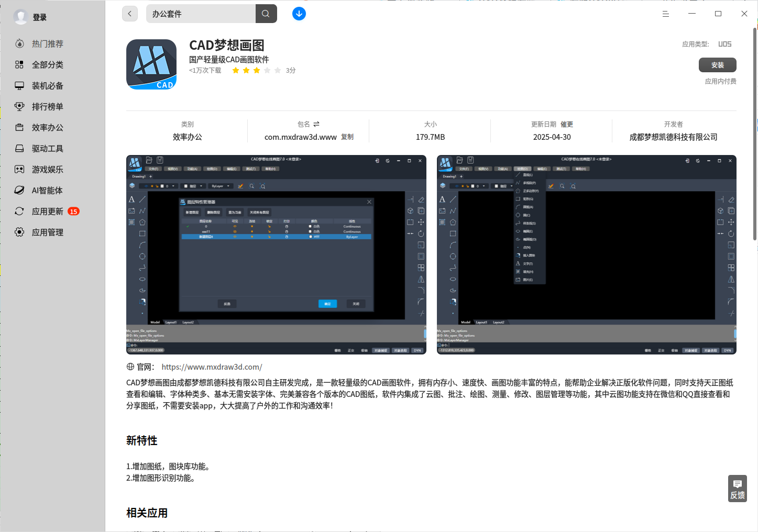Click the AI智能体 planet icon
Image resolution: width=758 pixels, height=532 pixels.
pyautogui.click(x=19, y=190)
